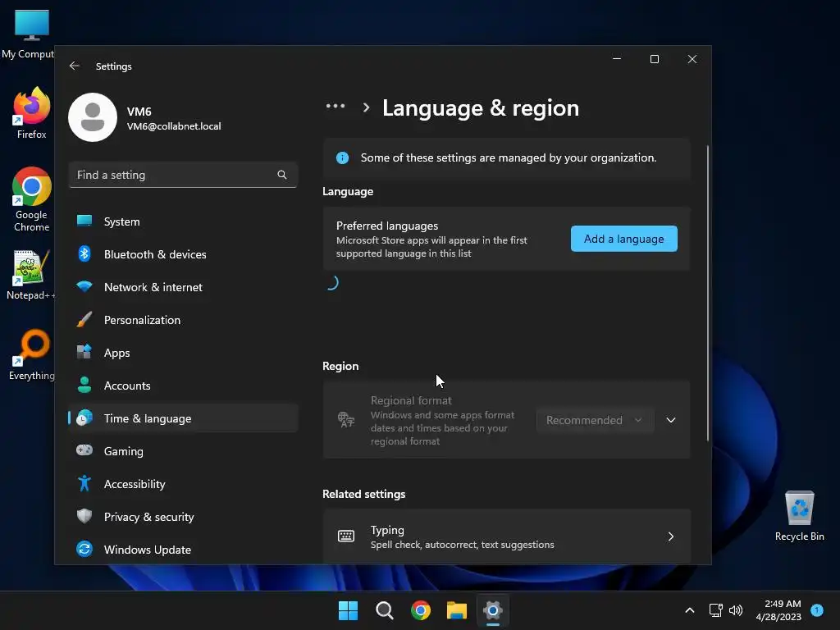This screenshot has width=840, height=630.
Task: Select Time & language in the sidebar
Action: point(183,418)
